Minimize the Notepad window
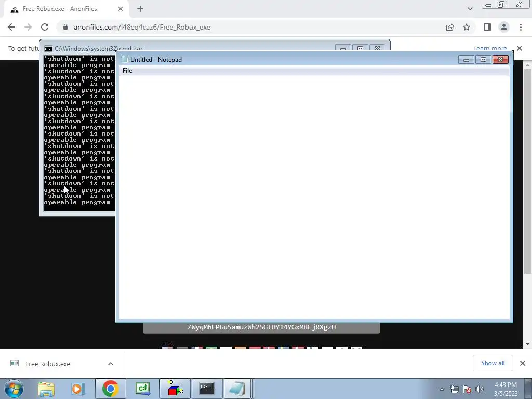This screenshot has height=399, width=532. pyautogui.click(x=466, y=60)
